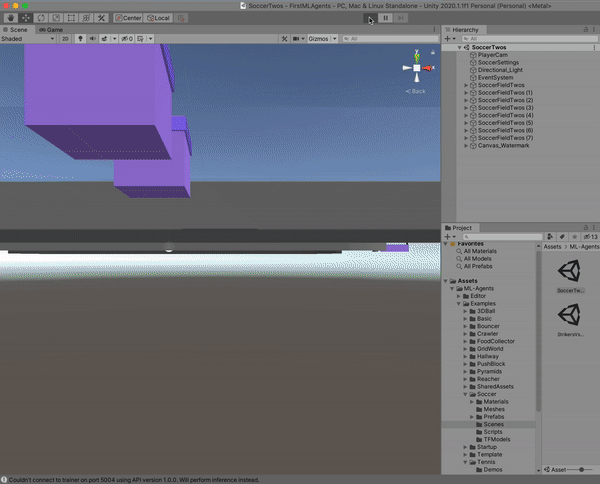Select the Transform tool
This screenshot has height=484, width=600.
86,18
